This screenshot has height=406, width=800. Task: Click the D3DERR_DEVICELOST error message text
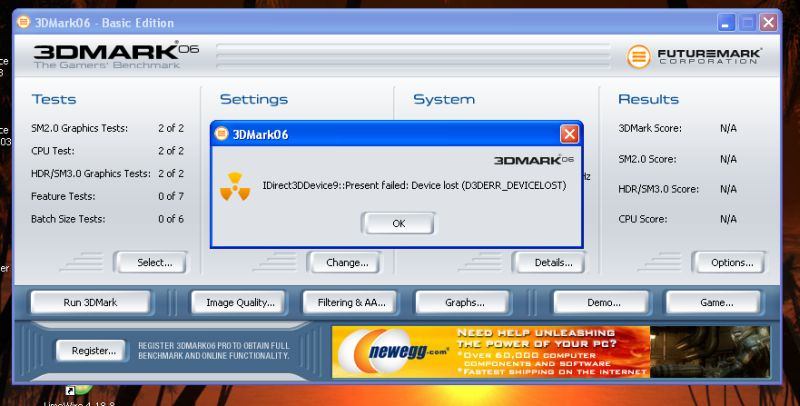click(414, 186)
